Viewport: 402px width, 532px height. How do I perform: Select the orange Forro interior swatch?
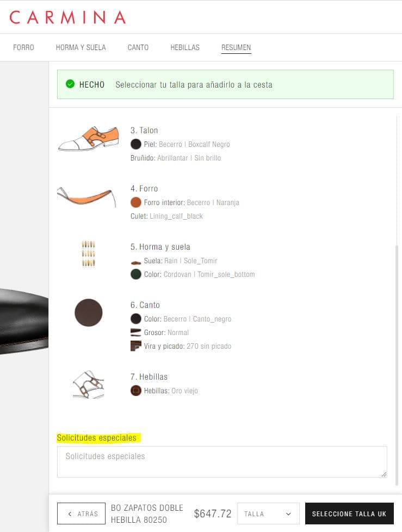pyautogui.click(x=135, y=202)
